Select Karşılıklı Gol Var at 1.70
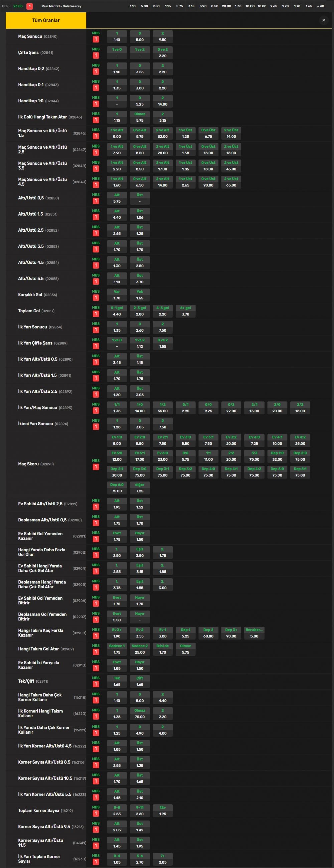Screen dimensions: 334x868 pyautogui.click(x=117, y=295)
